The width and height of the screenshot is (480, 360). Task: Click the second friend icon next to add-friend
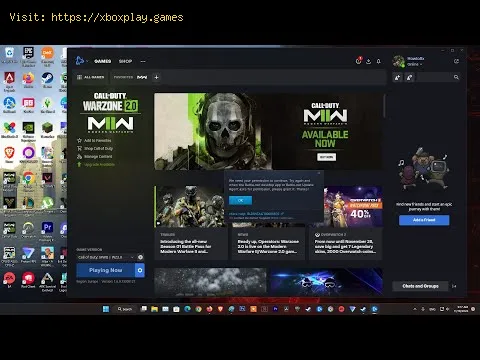tap(410, 77)
